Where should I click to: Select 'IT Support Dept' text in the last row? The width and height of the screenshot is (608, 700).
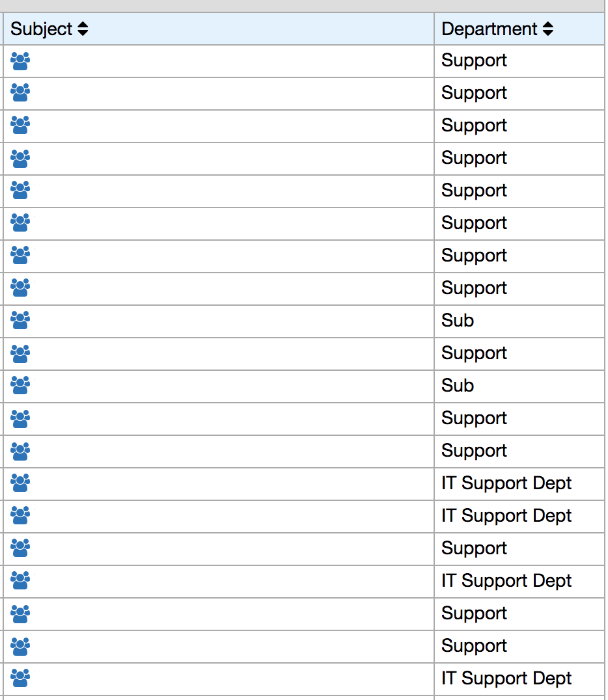[x=506, y=679]
